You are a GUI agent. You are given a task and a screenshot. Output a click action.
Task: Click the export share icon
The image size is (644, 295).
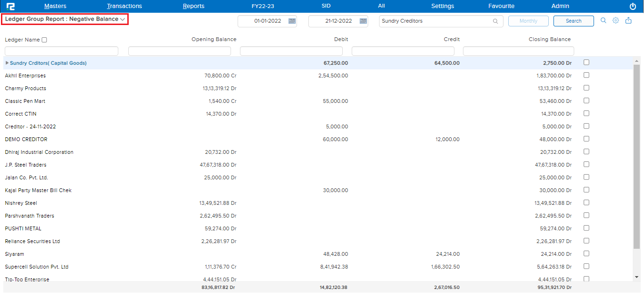(628, 20)
